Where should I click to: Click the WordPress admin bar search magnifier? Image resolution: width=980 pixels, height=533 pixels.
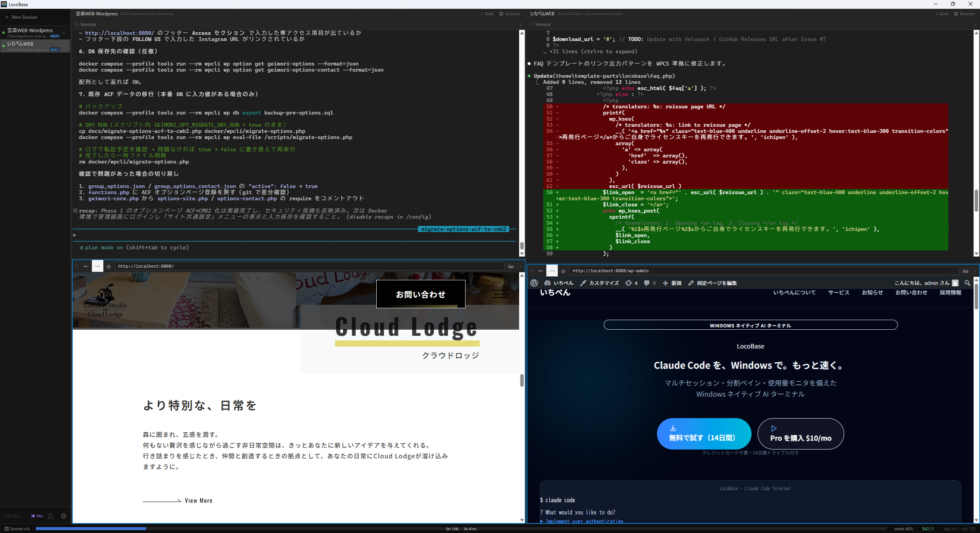point(967,283)
